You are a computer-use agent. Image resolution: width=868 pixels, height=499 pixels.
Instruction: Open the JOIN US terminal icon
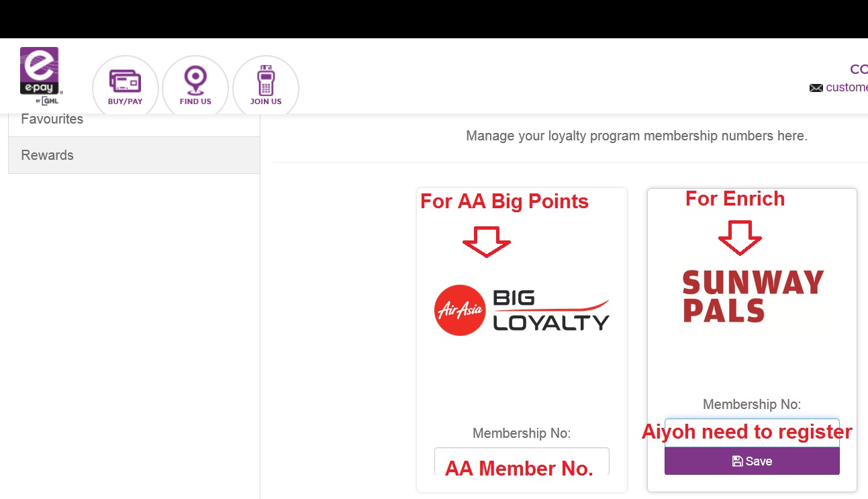click(x=266, y=88)
